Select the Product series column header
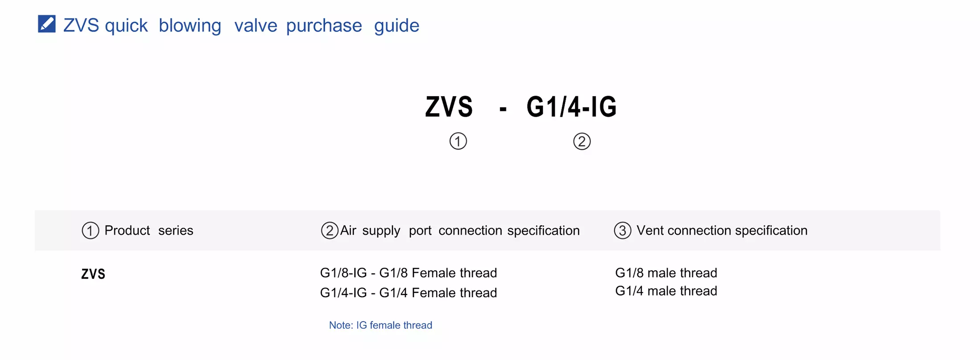 [148, 230]
